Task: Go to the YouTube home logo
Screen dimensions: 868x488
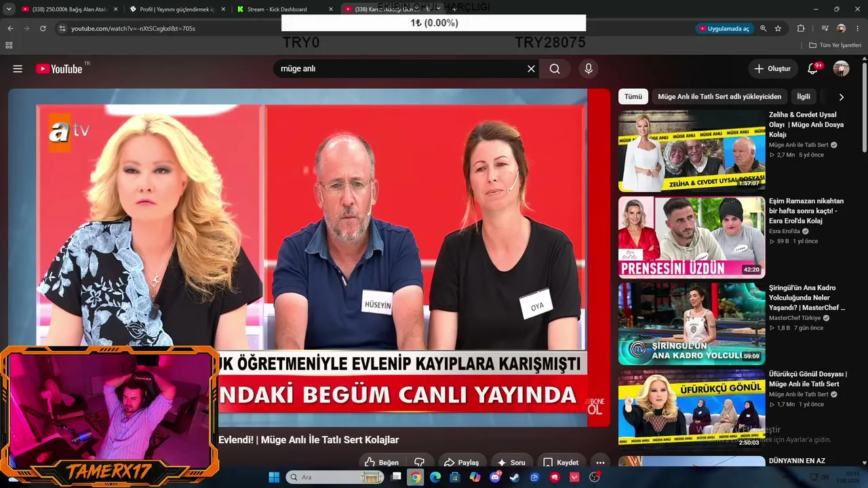Action: click(59, 68)
